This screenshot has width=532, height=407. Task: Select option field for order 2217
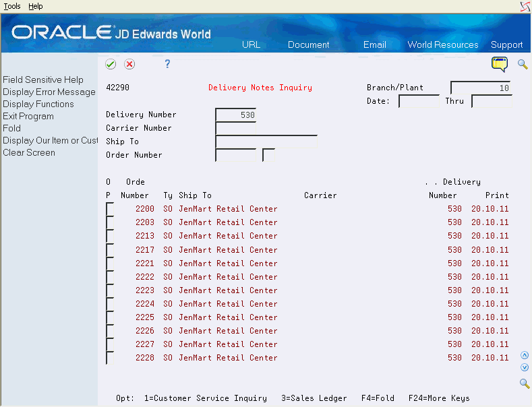(110, 250)
